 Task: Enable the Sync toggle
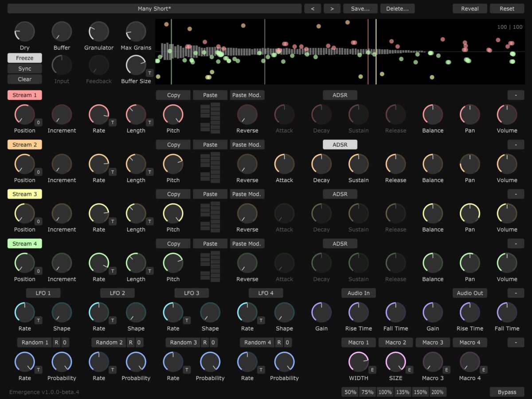(25, 69)
